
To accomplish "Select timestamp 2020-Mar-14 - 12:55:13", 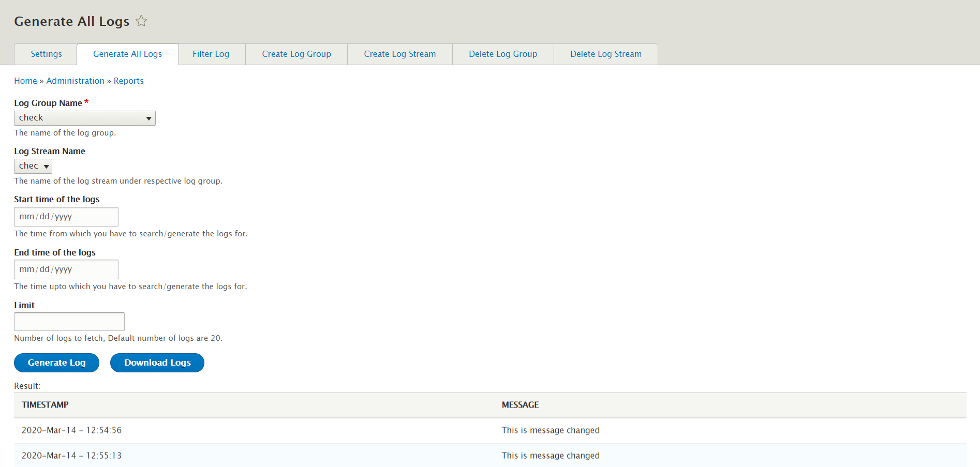I will click(71, 456).
